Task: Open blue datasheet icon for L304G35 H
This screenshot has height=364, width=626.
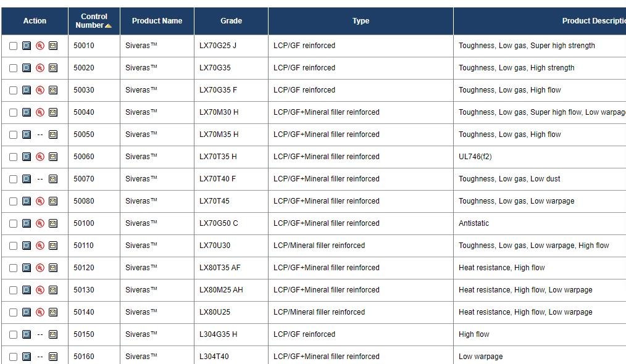Action: click(27, 334)
